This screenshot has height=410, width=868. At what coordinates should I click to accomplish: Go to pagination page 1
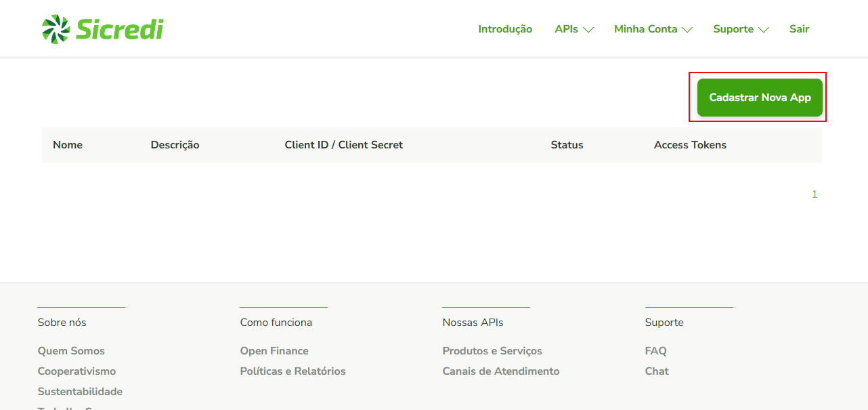pyautogui.click(x=815, y=194)
